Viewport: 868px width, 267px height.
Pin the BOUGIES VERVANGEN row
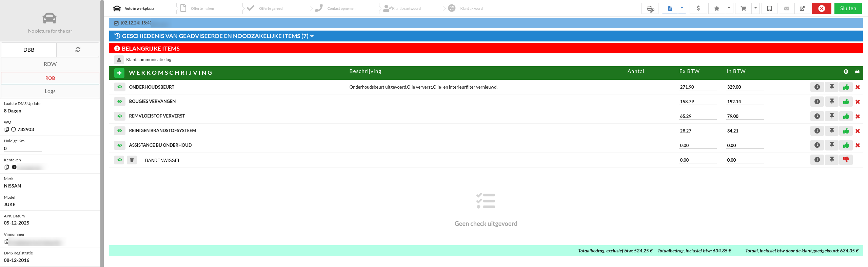[831, 102]
